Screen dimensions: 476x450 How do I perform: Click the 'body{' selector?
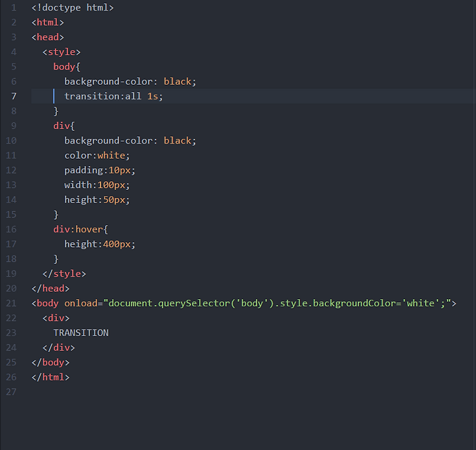pos(67,67)
